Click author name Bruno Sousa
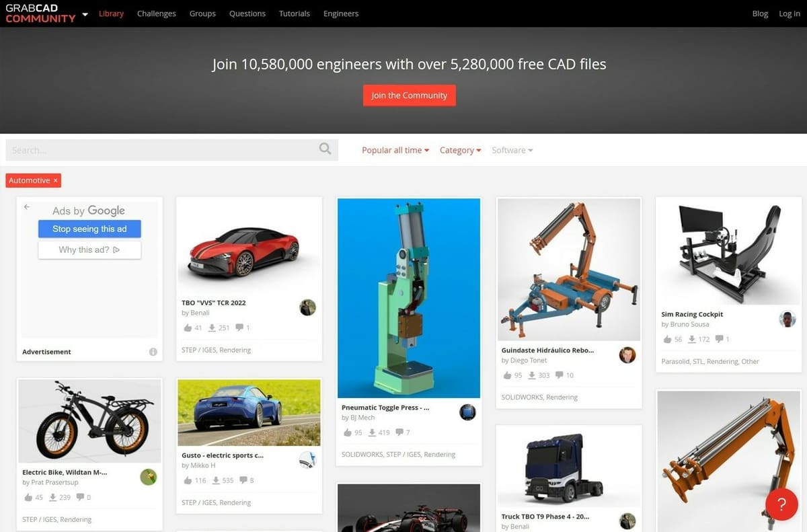Viewport: 807px width, 532px height. tap(689, 324)
